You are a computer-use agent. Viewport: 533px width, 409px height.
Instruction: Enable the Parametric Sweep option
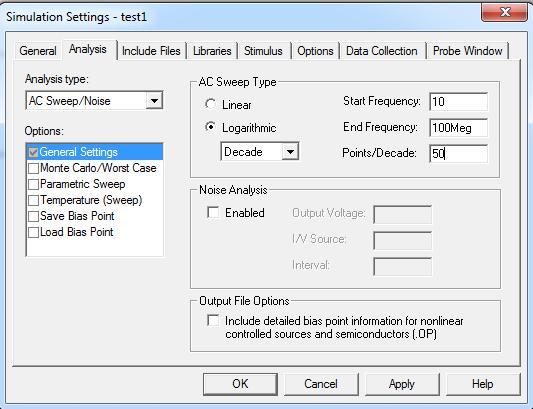click(33, 184)
